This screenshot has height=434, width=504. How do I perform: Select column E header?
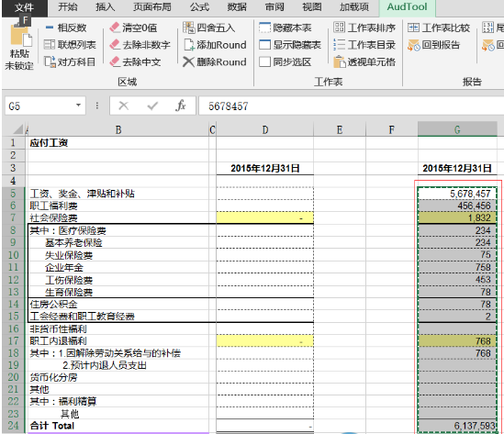pos(340,129)
